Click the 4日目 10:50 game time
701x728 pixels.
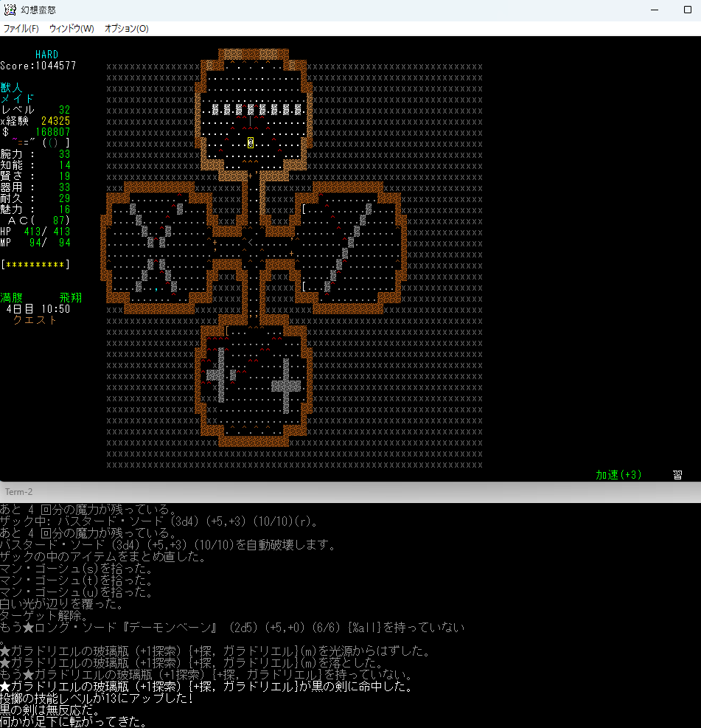click(x=38, y=309)
